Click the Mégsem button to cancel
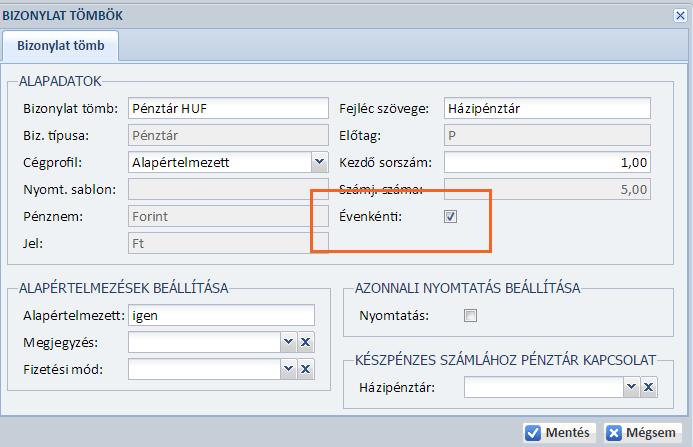The height and width of the screenshot is (447, 693). 641,433
